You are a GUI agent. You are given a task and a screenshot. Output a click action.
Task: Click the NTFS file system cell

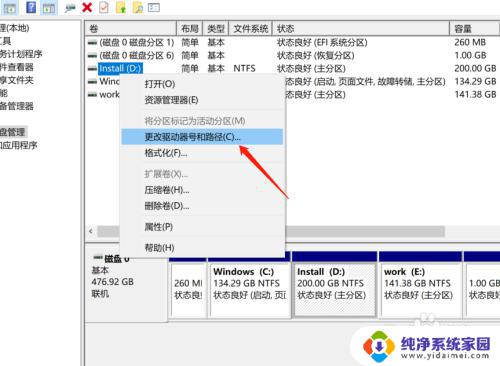pyautogui.click(x=244, y=68)
